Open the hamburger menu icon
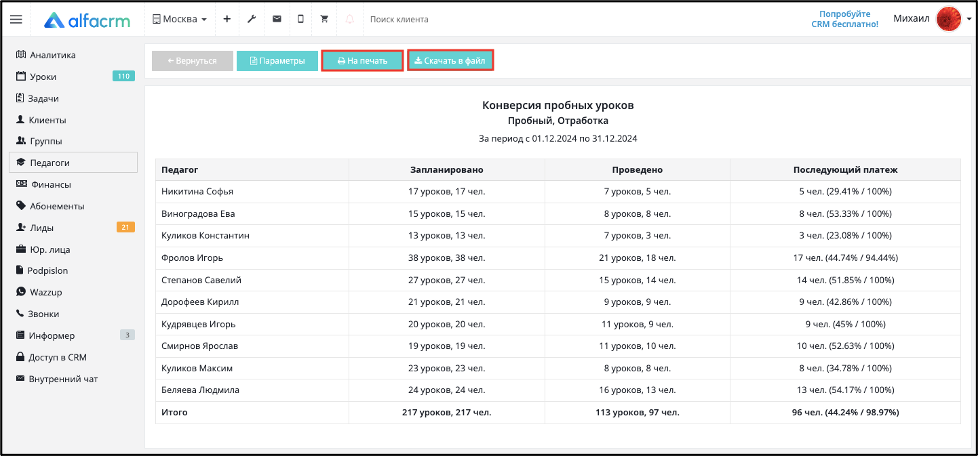The height and width of the screenshot is (456, 979). 16,19
